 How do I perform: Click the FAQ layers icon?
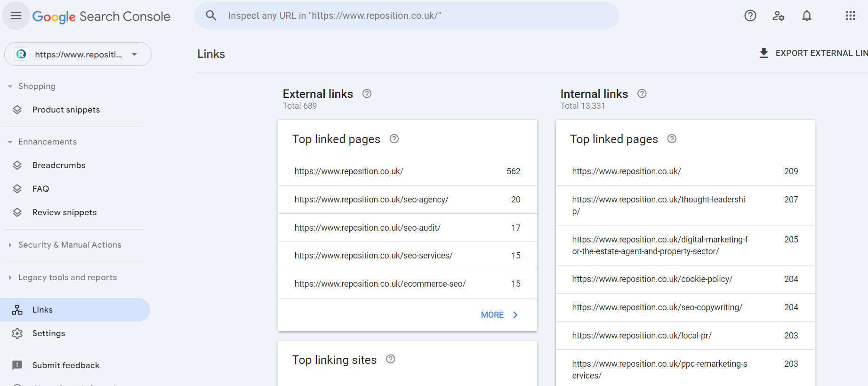[x=17, y=189]
